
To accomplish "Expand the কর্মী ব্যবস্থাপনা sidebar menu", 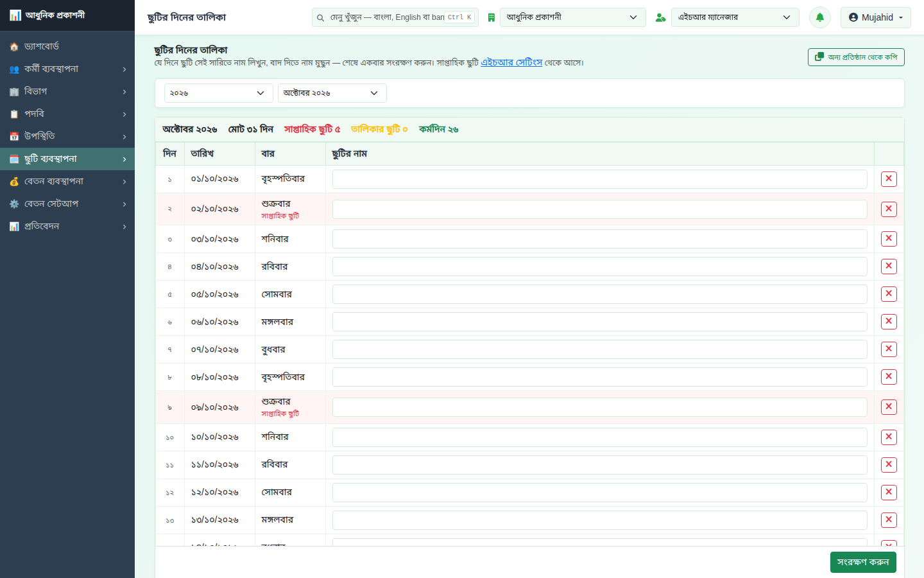I will [x=67, y=69].
